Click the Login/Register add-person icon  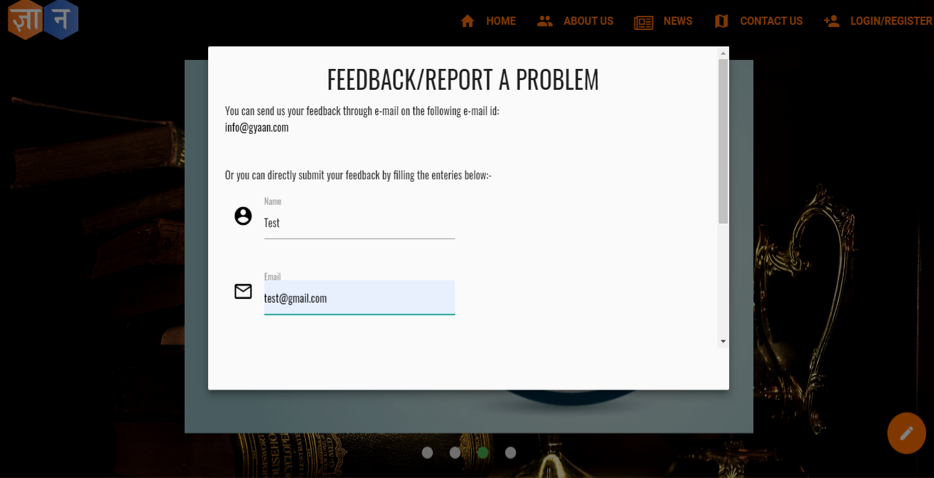(831, 21)
